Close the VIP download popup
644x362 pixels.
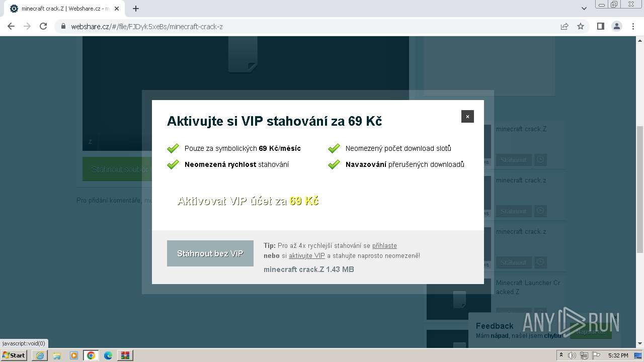coord(467,116)
